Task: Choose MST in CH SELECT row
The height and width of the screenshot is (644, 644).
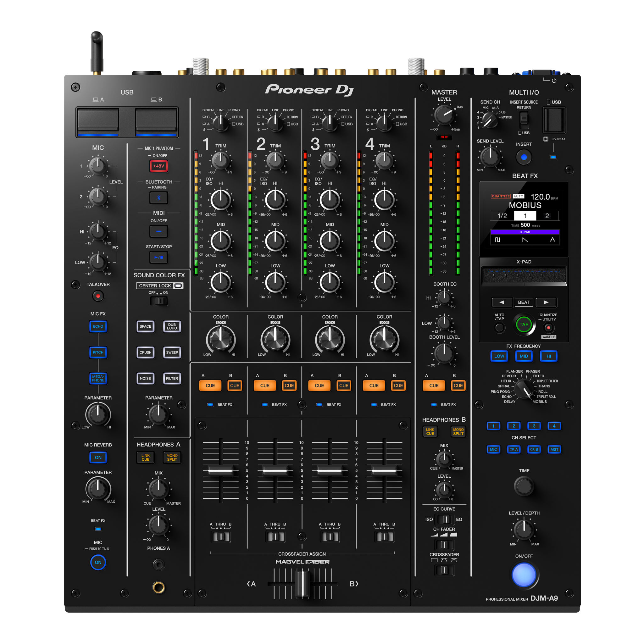Action: (x=554, y=449)
